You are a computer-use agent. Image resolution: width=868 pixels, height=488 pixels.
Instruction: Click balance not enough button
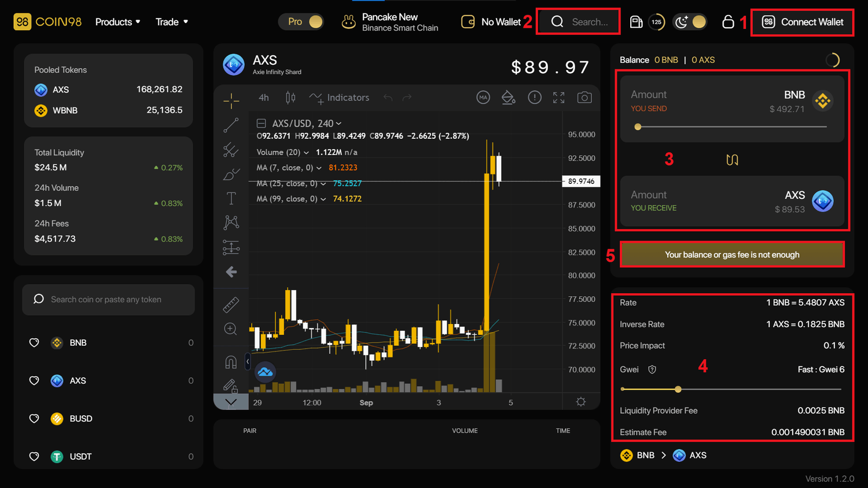(x=732, y=254)
